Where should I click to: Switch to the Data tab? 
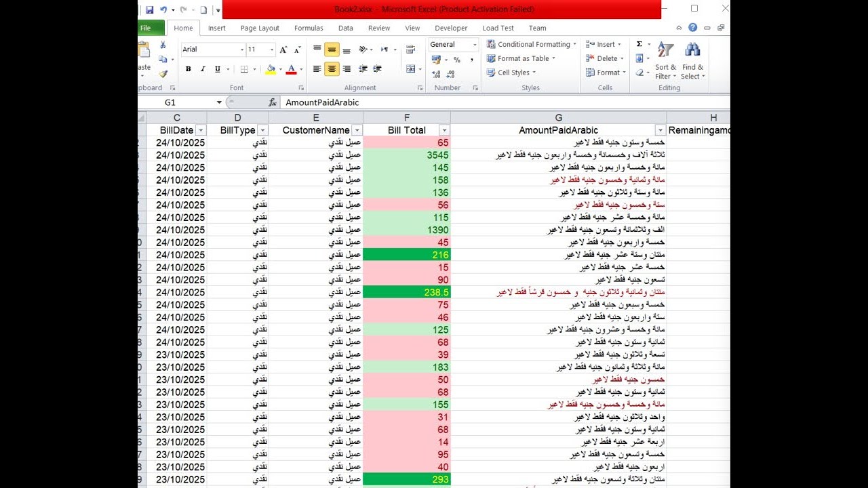click(346, 28)
